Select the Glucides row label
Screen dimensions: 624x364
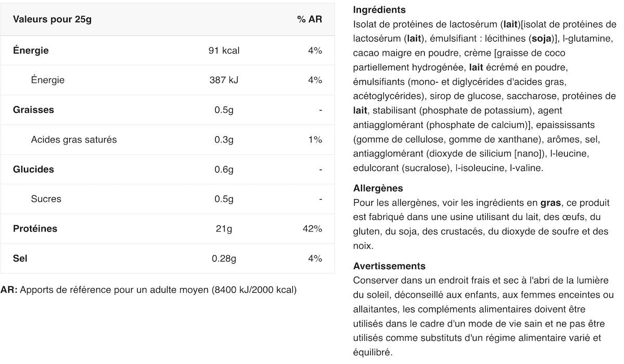pyautogui.click(x=33, y=169)
